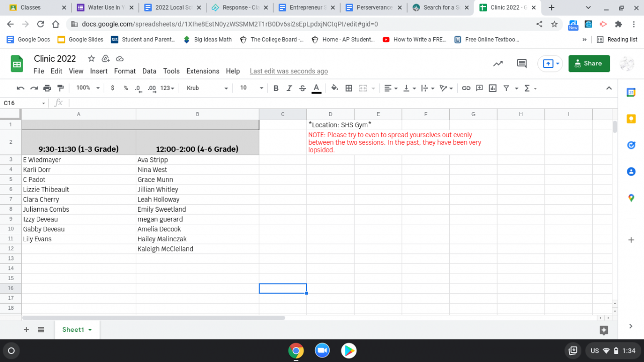The height and width of the screenshot is (362, 644).
Task: Open the Format menu
Action: tap(125, 71)
